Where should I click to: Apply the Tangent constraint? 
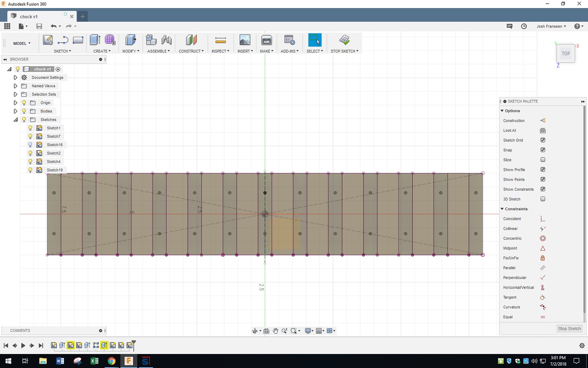click(x=543, y=297)
